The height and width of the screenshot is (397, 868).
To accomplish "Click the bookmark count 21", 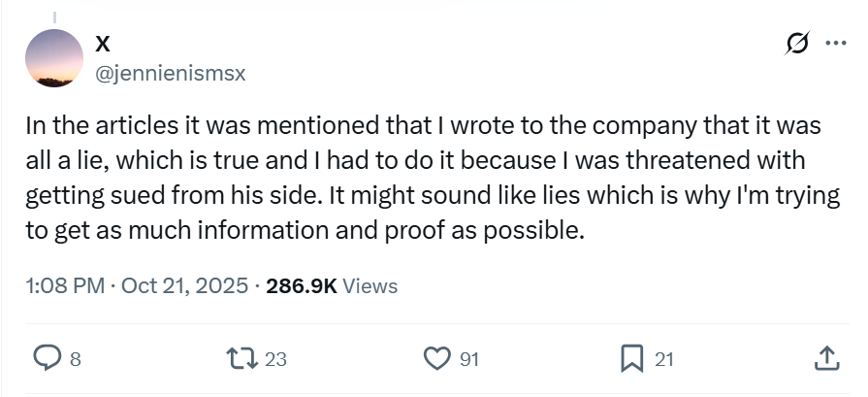I will (663, 360).
